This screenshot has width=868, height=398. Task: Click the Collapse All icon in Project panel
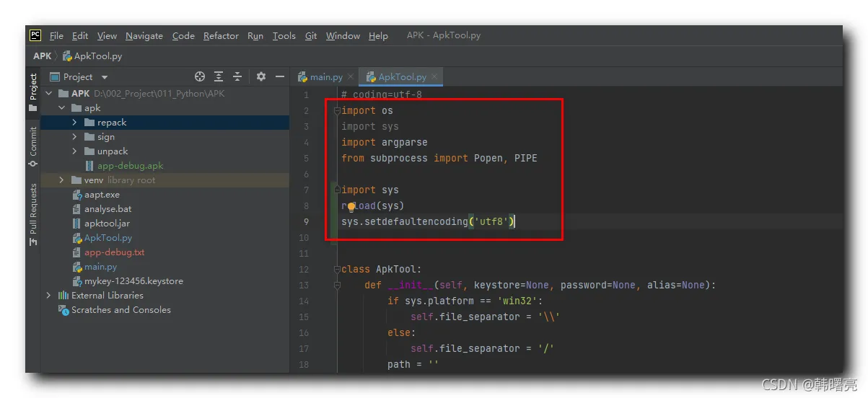(x=237, y=76)
